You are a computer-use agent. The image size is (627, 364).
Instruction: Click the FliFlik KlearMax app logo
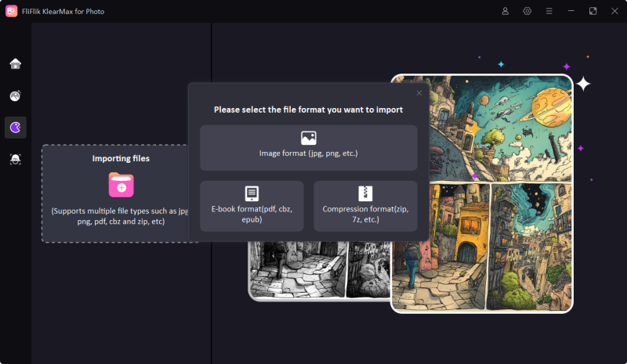(x=11, y=11)
